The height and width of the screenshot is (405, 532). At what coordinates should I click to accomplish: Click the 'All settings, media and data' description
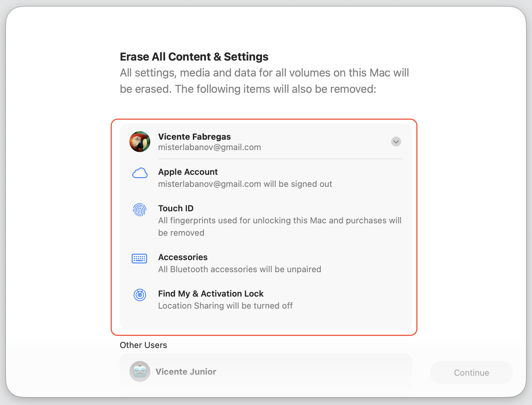264,81
